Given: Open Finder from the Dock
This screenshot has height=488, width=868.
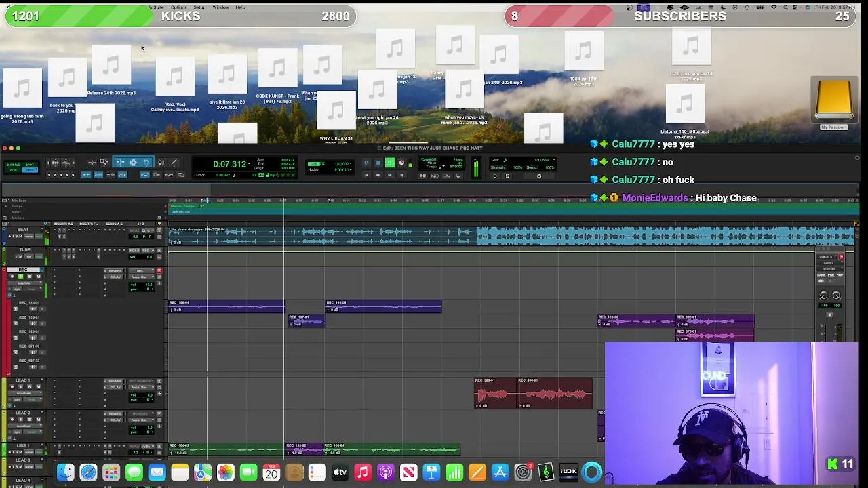Looking at the screenshot, I should pyautogui.click(x=66, y=472).
